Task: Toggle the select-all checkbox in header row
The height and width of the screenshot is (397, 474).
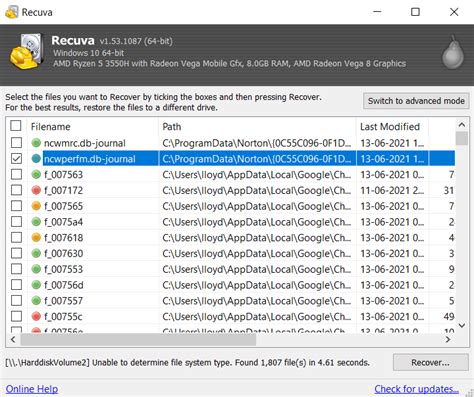Action: [16, 126]
